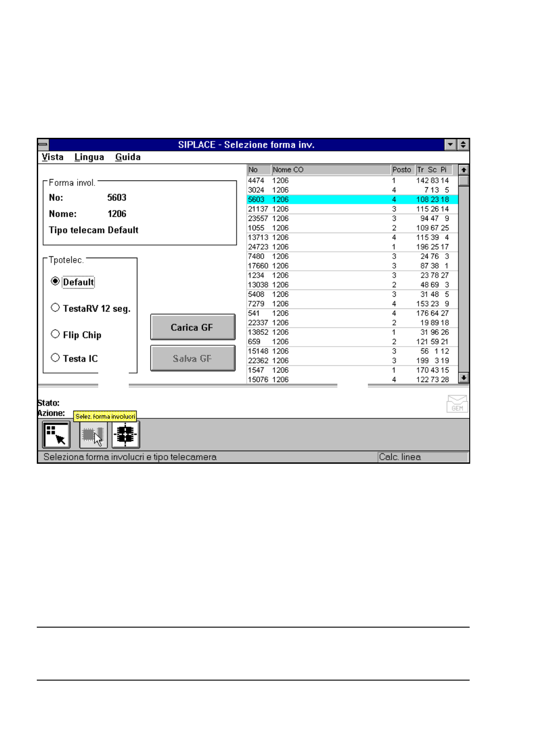This screenshot has height=756, width=533.
Task: Click the Nome value 1206 in Forma invol.
Action: click(x=117, y=214)
